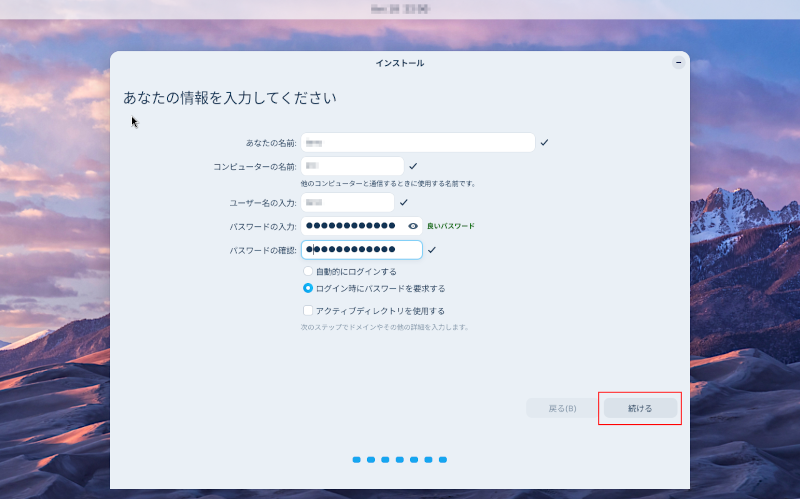Toggle password visibility eye icon
Viewport: 800px width, 499px height.
click(413, 226)
